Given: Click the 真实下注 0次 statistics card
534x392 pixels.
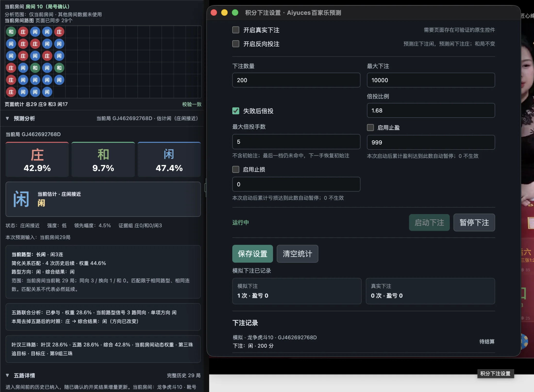Looking at the screenshot, I should (430, 291).
